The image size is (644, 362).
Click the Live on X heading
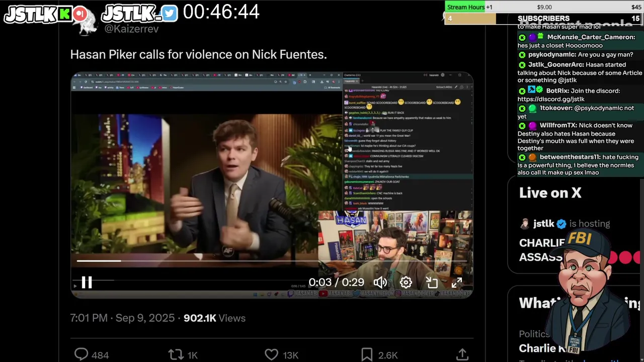click(x=550, y=193)
